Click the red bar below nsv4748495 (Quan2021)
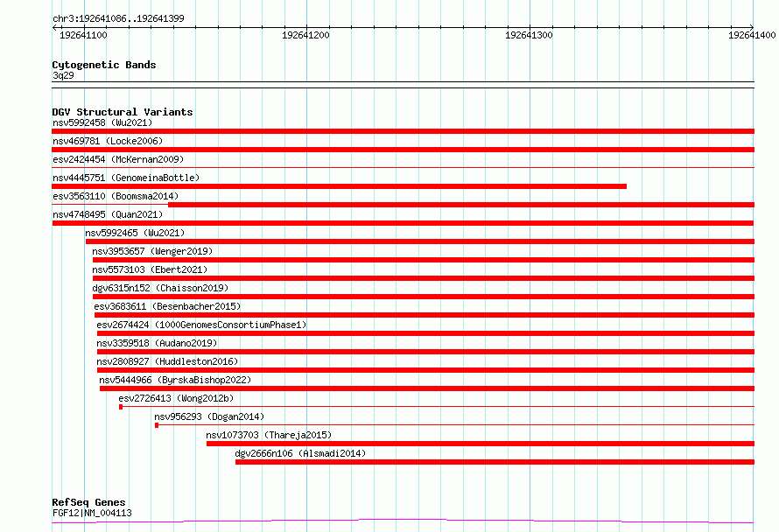 (403, 223)
